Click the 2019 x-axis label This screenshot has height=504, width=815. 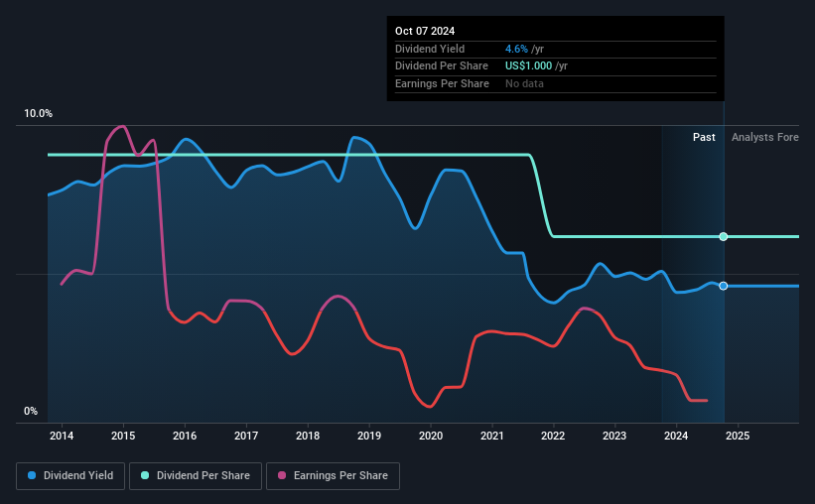click(x=369, y=436)
